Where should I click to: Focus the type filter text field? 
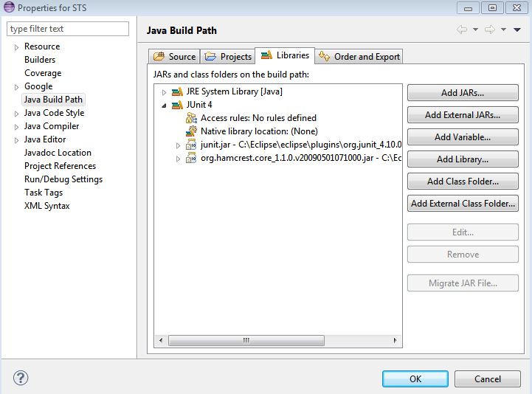point(68,29)
